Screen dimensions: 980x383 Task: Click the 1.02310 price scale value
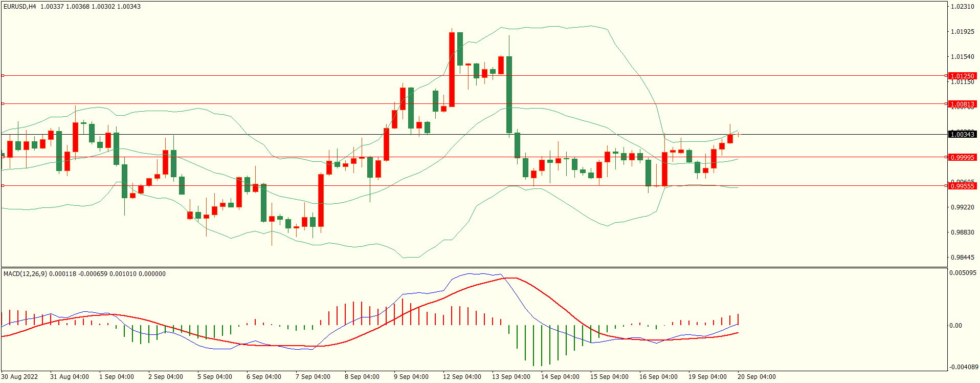pyautogui.click(x=962, y=7)
